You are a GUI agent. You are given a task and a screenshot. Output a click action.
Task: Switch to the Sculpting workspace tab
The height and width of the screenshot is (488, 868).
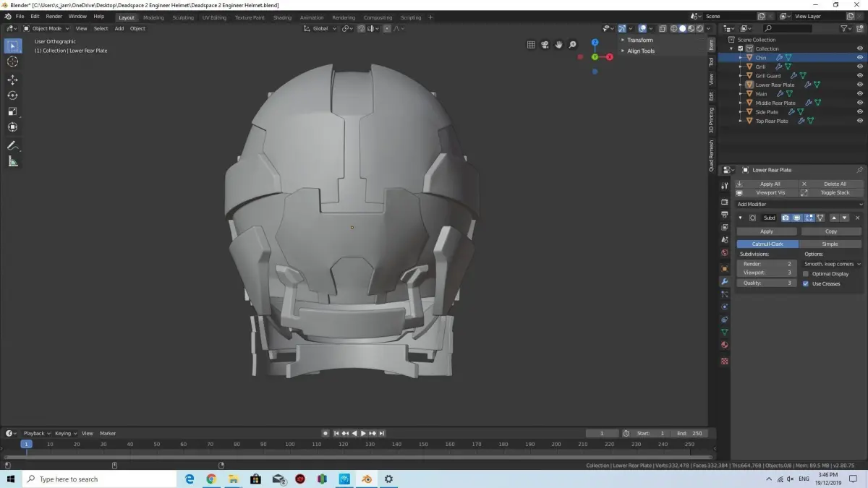tap(182, 17)
